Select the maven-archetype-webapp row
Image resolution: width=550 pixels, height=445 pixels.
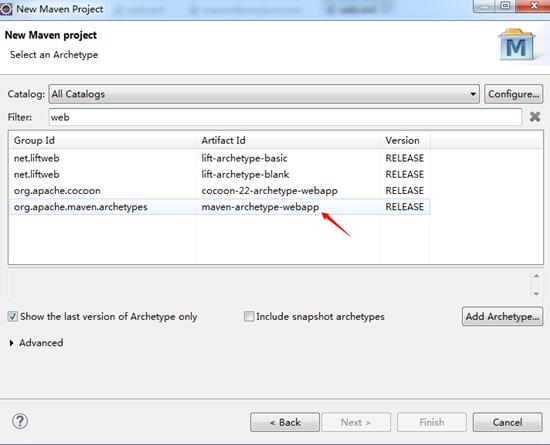point(220,207)
